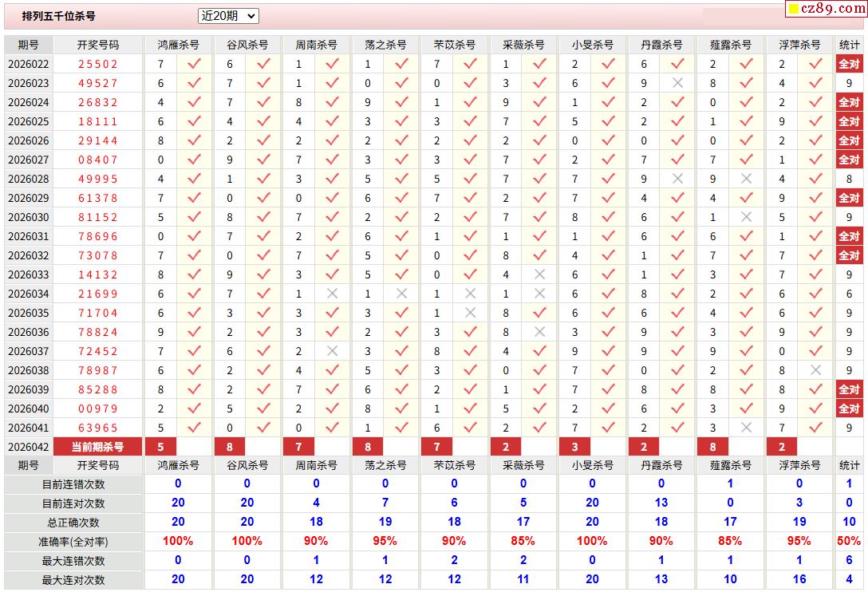Select winning number 25502
868x592 pixels.
97,64
